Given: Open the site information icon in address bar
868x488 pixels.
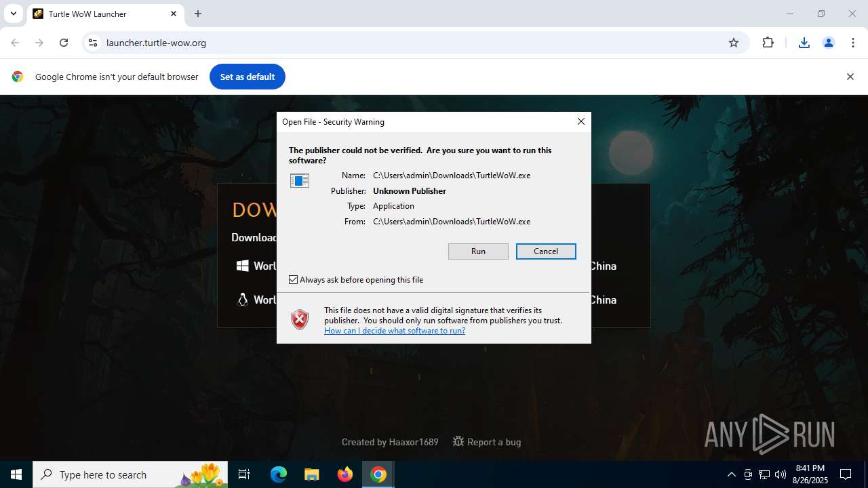Looking at the screenshot, I should coord(93,43).
